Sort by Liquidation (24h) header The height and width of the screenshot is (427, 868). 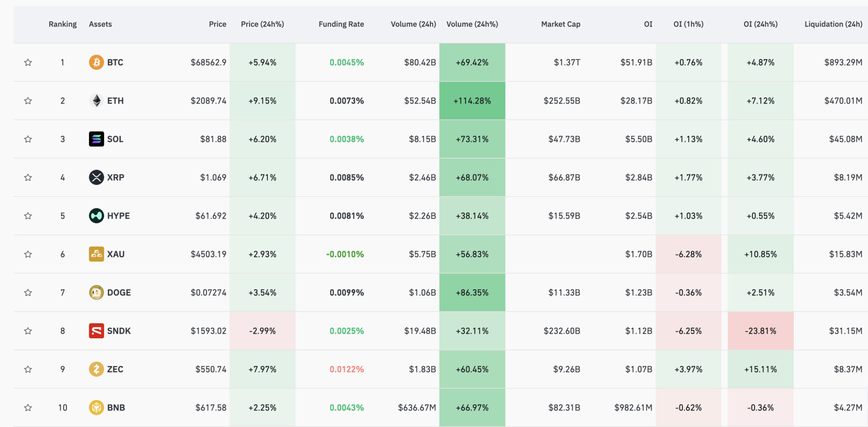pos(833,24)
